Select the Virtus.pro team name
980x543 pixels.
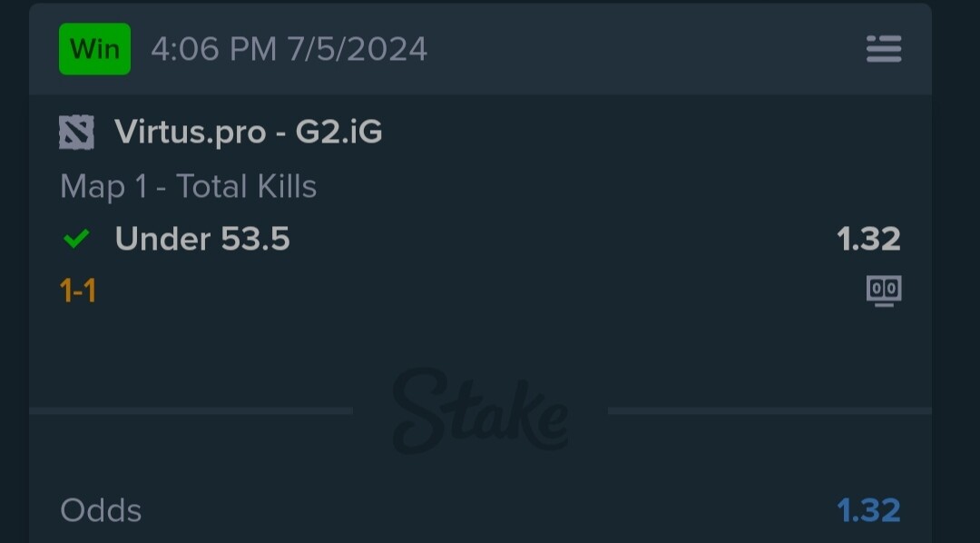tap(190, 132)
